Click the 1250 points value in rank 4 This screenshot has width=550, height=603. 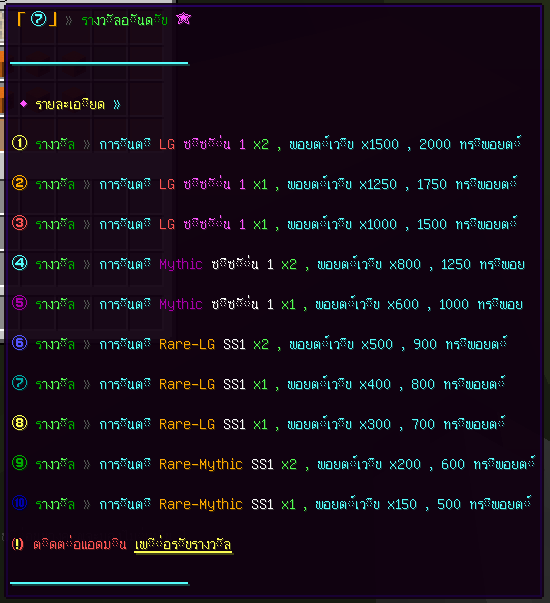[x=456, y=265]
